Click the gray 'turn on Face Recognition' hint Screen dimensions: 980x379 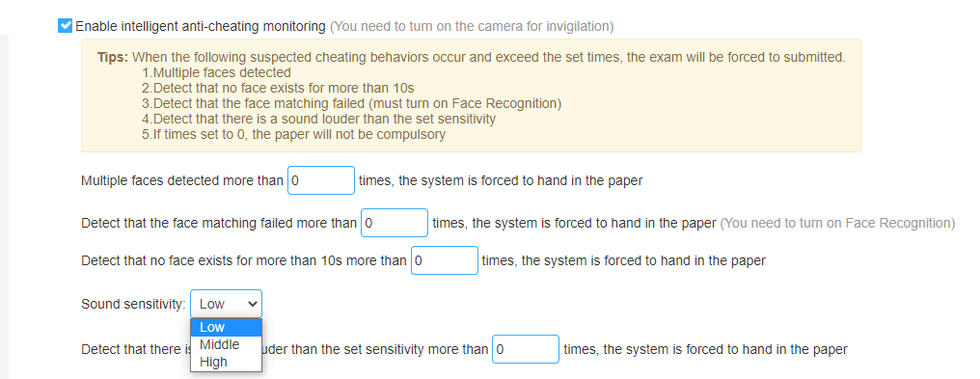(x=837, y=223)
